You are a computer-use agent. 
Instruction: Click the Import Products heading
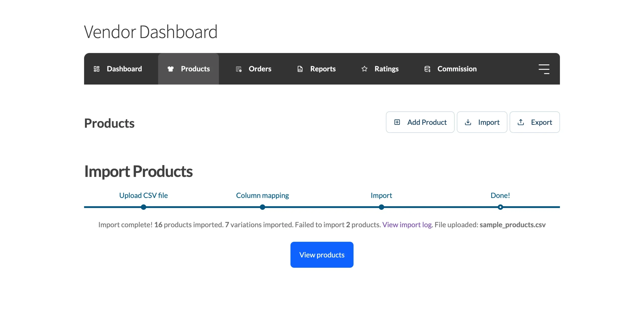pos(138,172)
